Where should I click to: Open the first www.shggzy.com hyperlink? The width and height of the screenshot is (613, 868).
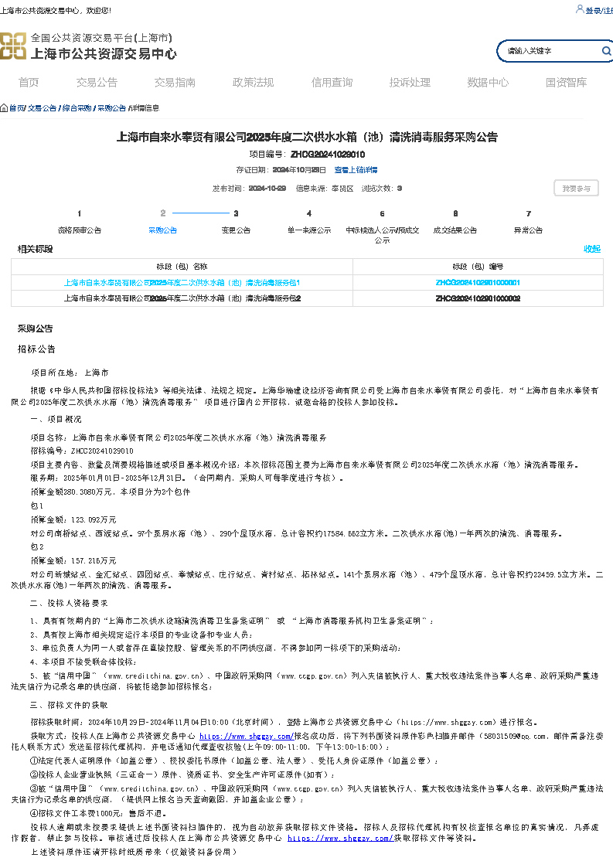[246, 737]
